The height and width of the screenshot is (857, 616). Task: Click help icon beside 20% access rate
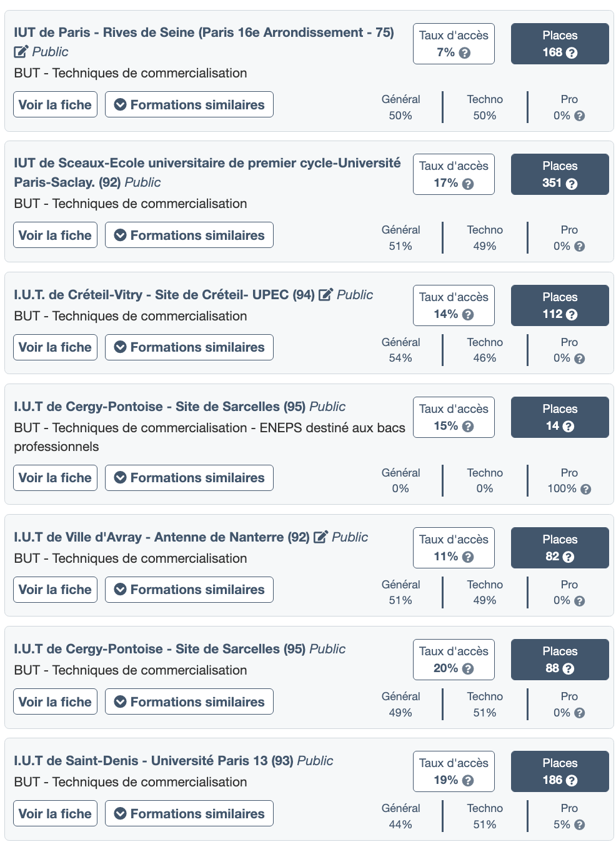pyautogui.click(x=468, y=669)
